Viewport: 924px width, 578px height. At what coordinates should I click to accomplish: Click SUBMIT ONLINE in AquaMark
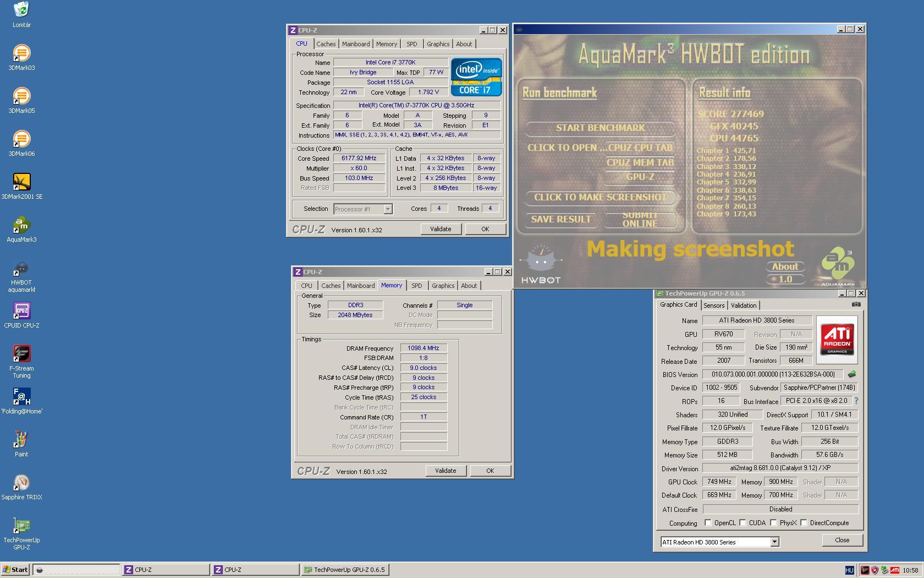pyautogui.click(x=640, y=219)
